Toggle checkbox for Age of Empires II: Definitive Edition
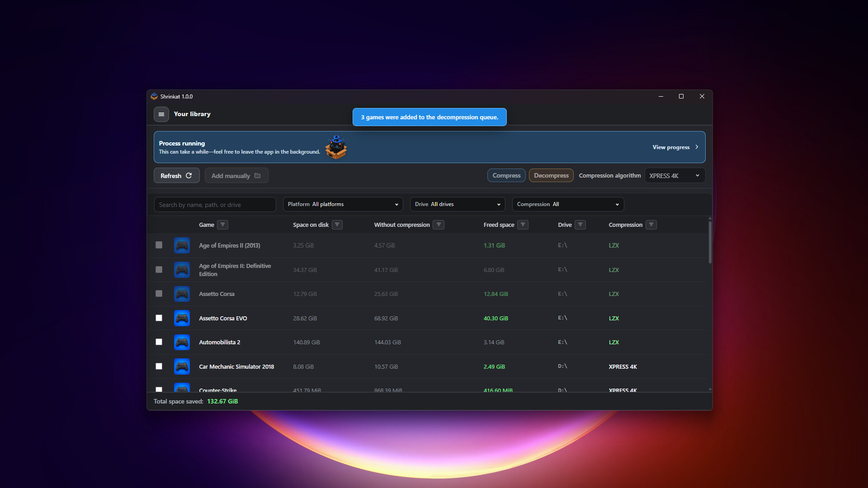Viewport: 868px width, 488px height. 159,269
